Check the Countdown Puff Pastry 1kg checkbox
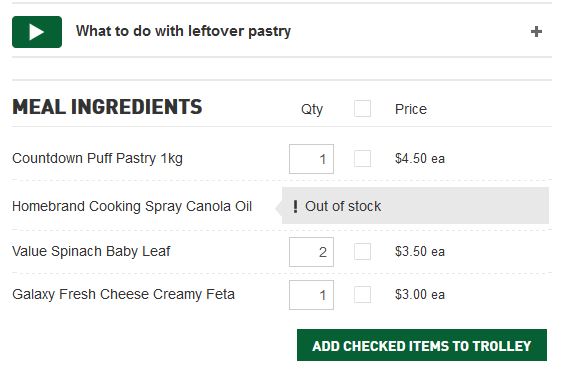Image resolution: width=580 pixels, height=382 pixels. tap(362, 159)
